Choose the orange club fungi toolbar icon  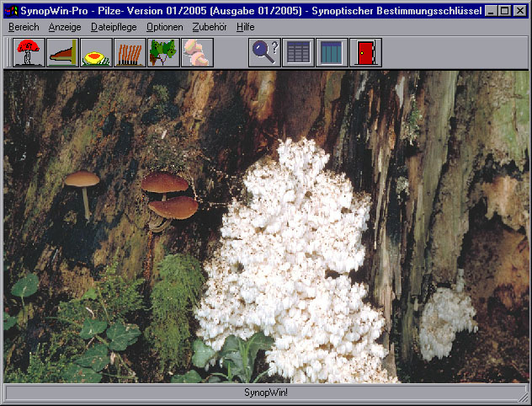click(x=130, y=52)
